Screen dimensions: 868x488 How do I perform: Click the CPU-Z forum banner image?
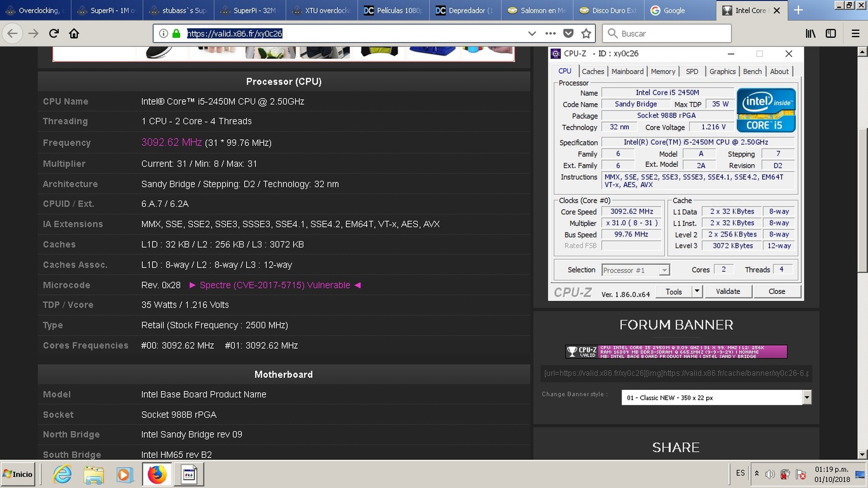[x=676, y=351]
